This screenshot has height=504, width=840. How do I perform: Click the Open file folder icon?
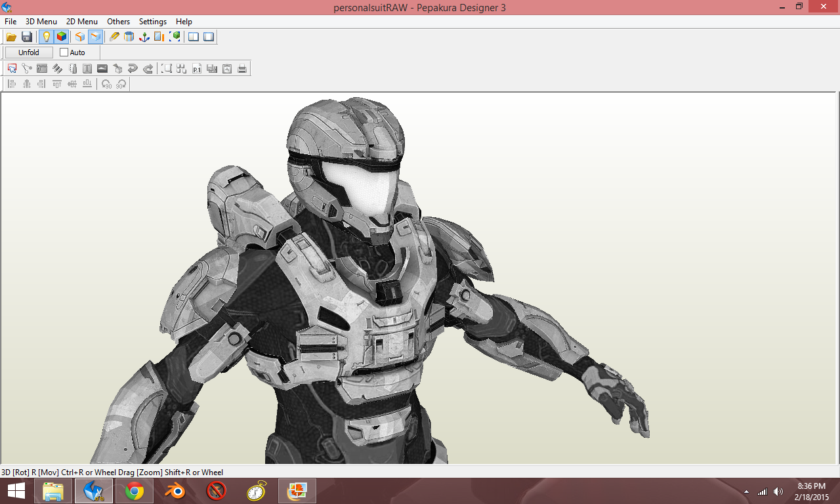[x=11, y=37]
